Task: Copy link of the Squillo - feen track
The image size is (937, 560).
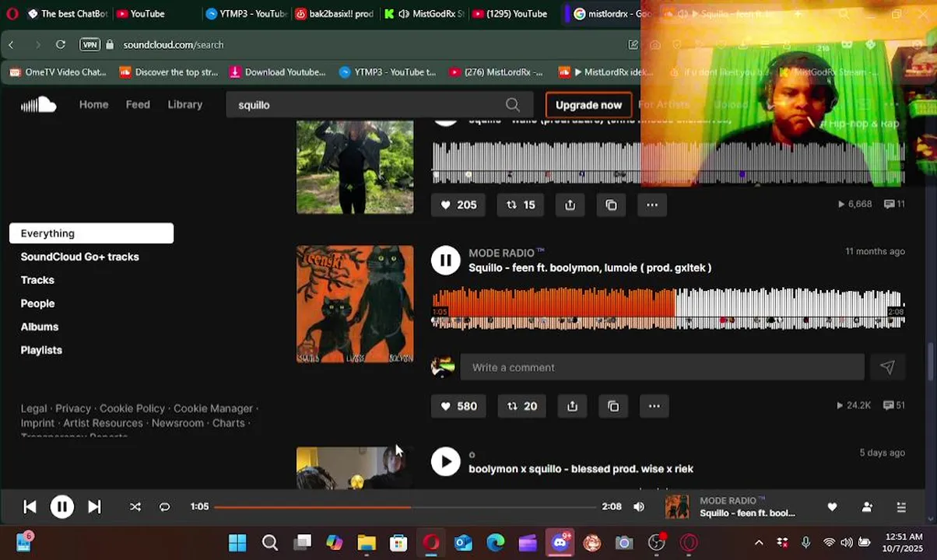Action: pyautogui.click(x=613, y=406)
